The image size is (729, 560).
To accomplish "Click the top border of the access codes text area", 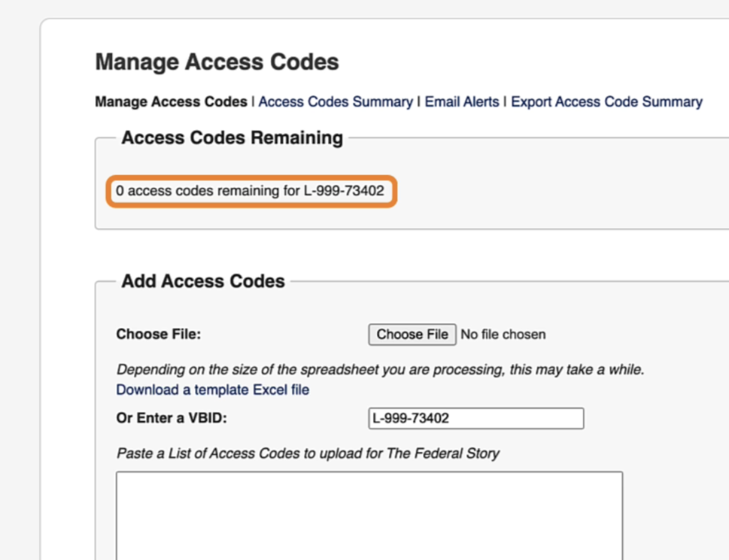I will pos(369,472).
